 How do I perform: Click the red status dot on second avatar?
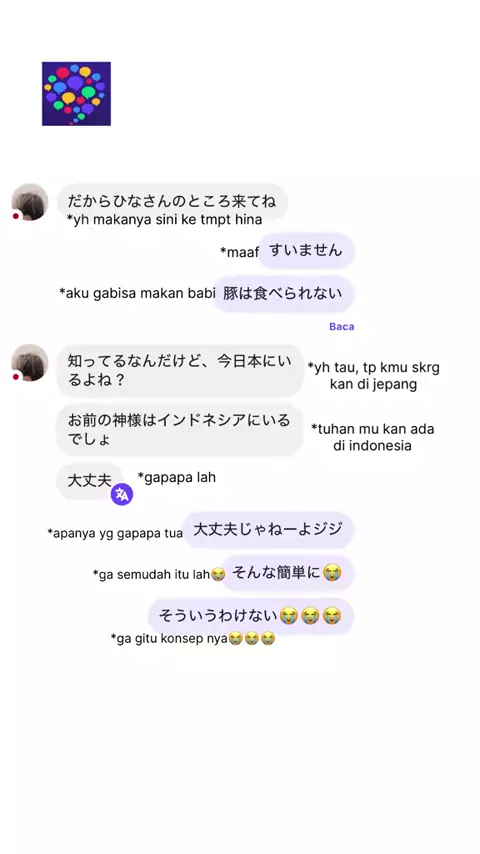[16, 377]
